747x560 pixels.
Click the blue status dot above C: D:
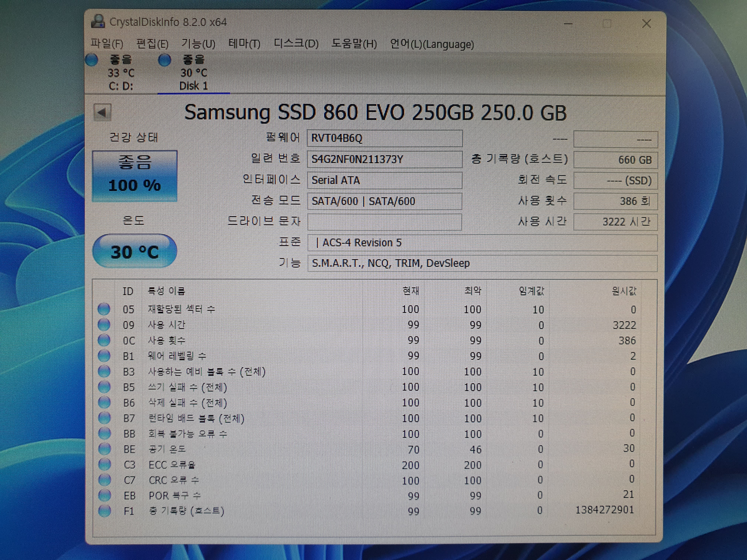tap(92, 60)
